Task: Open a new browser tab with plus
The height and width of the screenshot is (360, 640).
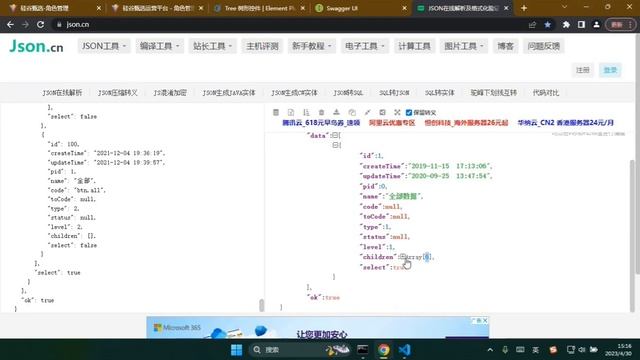Action: (x=524, y=8)
